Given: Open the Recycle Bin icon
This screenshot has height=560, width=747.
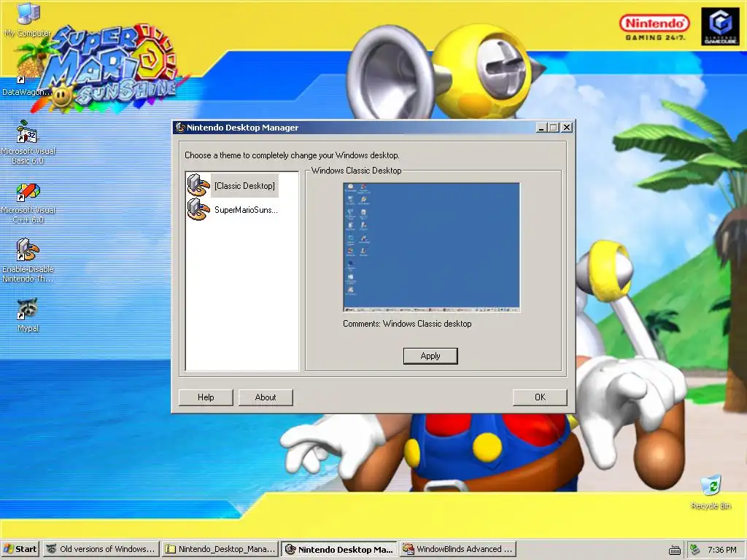Looking at the screenshot, I should (711, 486).
